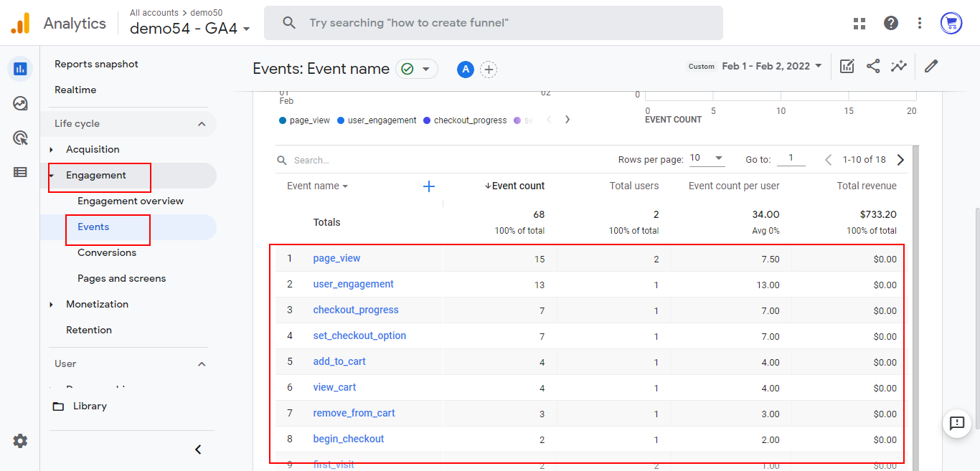Toggle the page_view legend series
This screenshot has width=980, height=471.
305,120
